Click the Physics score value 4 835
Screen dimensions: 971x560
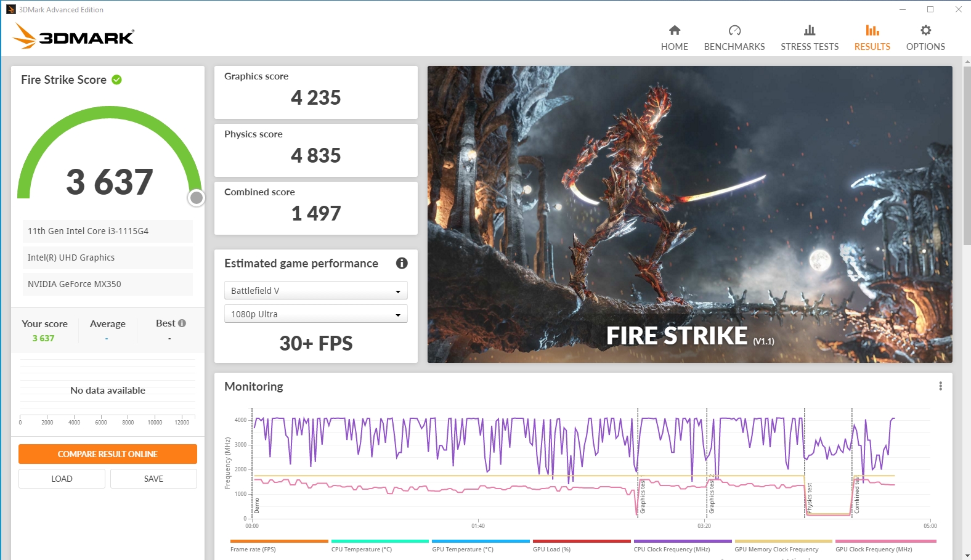[x=315, y=155]
